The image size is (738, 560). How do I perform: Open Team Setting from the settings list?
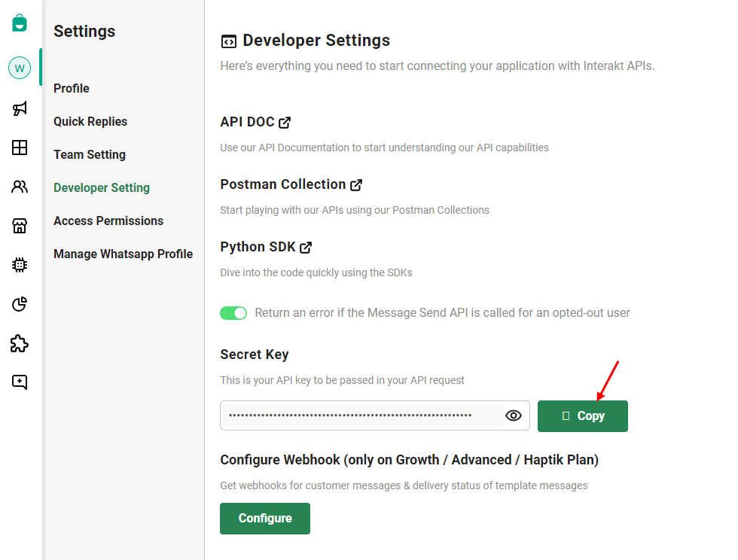[90, 155]
